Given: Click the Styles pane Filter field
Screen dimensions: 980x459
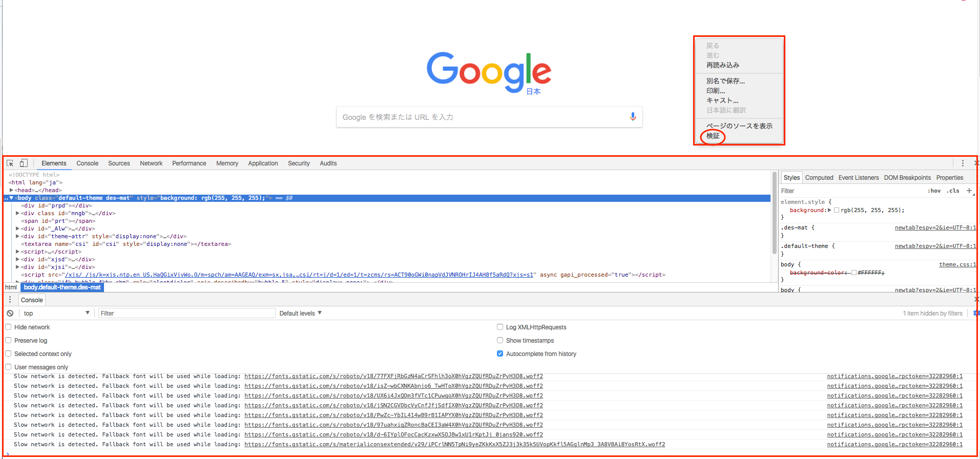Looking at the screenshot, I should point(850,191).
